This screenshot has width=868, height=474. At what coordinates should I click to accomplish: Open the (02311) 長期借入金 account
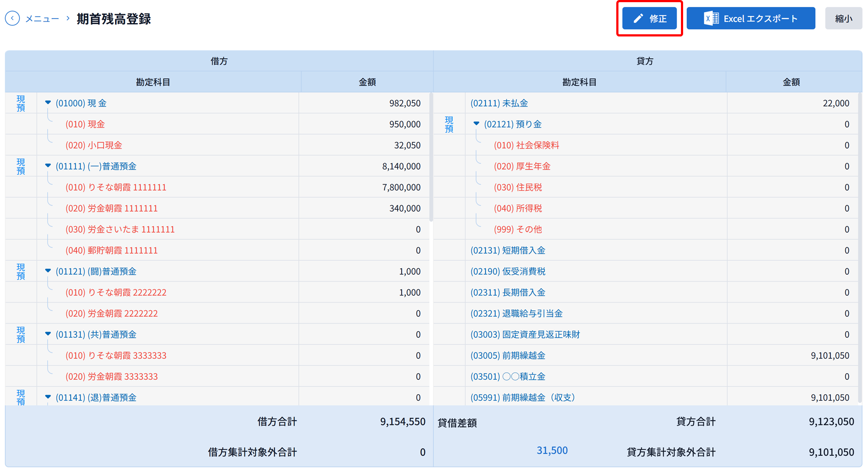pyautogui.click(x=508, y=293)
